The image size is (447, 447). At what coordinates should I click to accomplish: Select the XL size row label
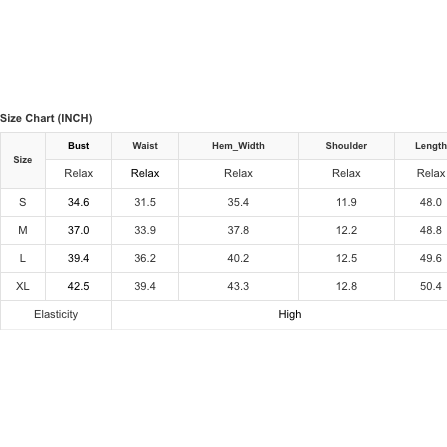[x=23, y=286]
